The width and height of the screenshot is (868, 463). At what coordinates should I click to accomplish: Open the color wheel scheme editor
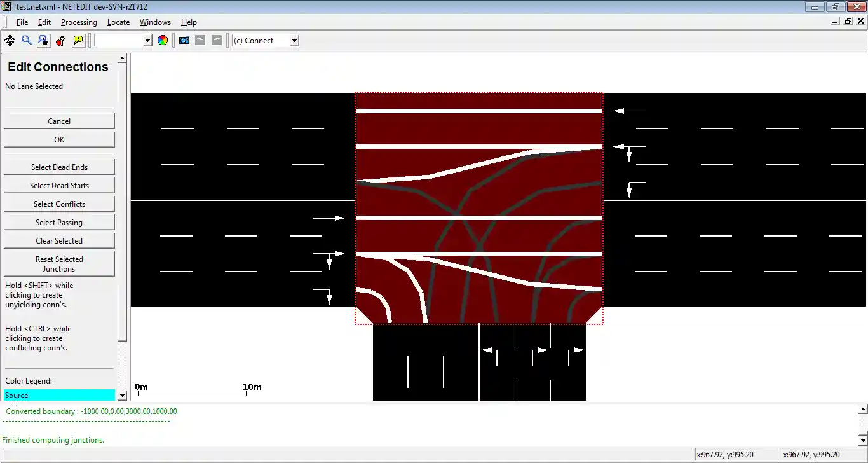(163, 40)
